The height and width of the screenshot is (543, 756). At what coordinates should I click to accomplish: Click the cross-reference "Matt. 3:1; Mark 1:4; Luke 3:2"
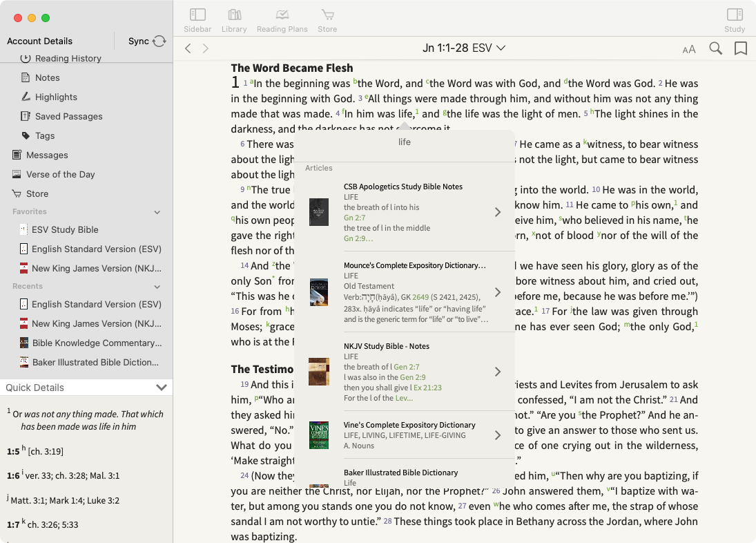coord(65,501)
